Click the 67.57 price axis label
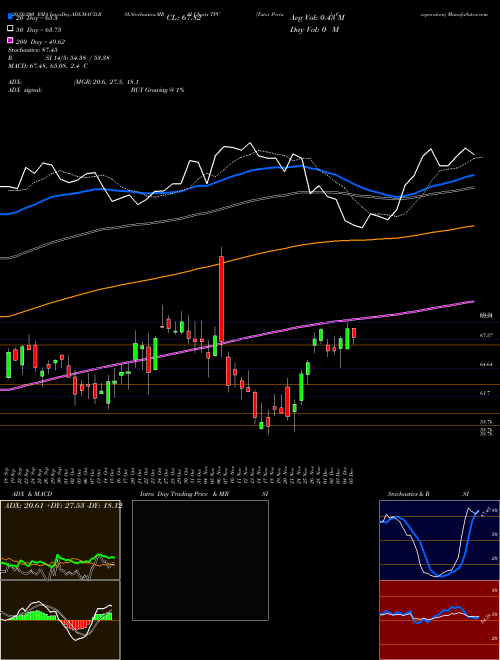 click(486, 335)
